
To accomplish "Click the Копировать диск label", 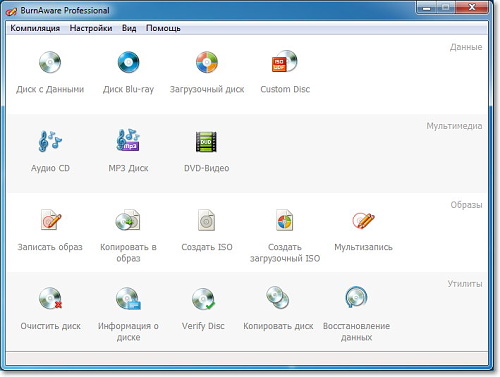I will tap(278, 326).
